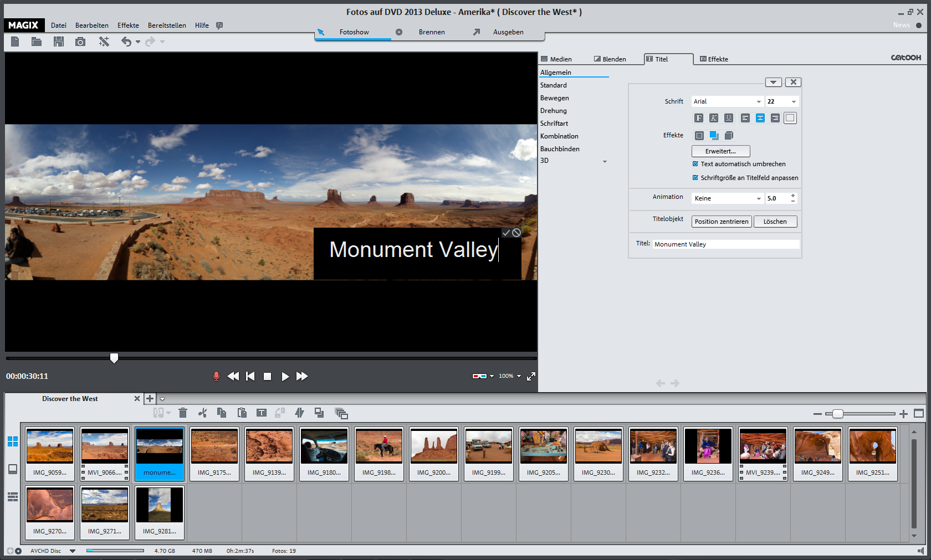Toggle the blue text shadow effect

[x=714, y=136]
